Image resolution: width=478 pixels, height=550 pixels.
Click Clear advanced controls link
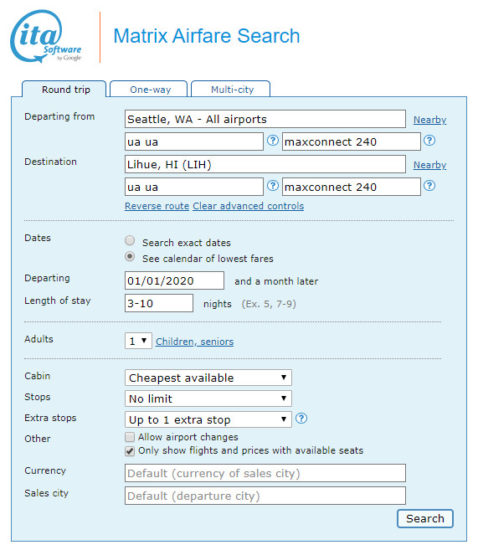coord(248,206)
